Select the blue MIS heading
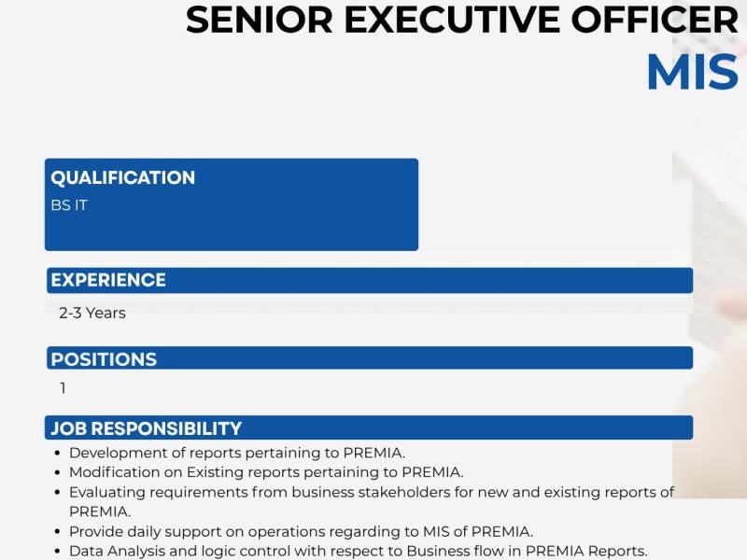Screen dimensions: 747x560 point(692,73)
